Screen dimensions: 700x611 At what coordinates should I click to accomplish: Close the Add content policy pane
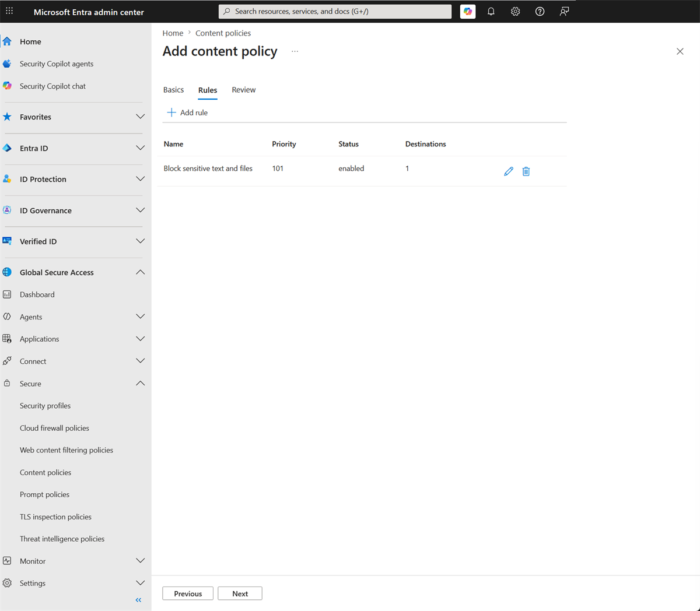click(x=680, y=51)
